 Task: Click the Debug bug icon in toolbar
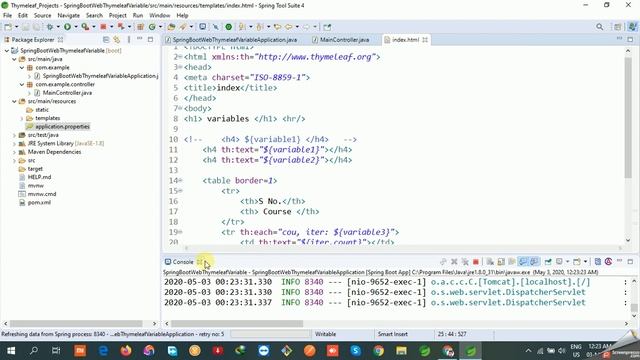click(49, 27)
